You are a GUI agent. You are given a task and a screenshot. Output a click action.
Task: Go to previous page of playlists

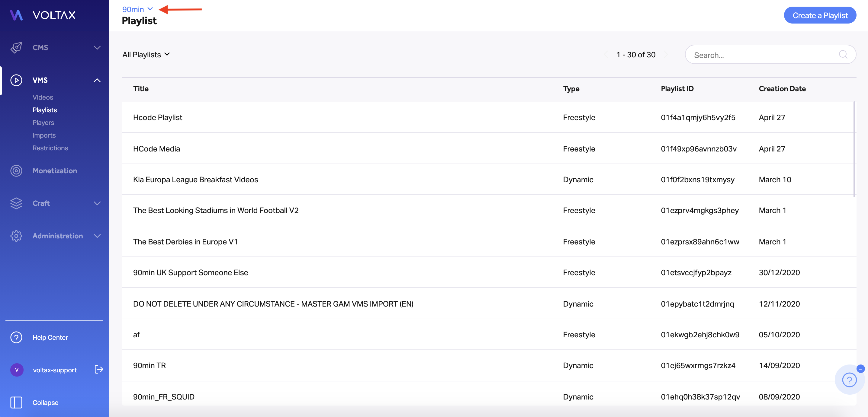tap(606, 55)
